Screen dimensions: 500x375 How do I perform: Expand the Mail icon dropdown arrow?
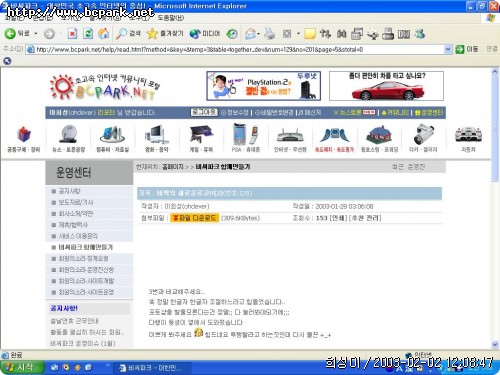click(258, 34)
